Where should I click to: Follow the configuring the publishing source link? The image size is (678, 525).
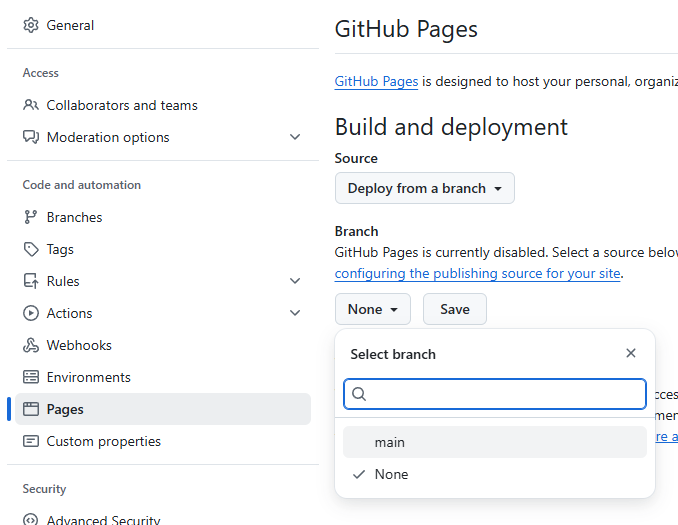(478, 273)
